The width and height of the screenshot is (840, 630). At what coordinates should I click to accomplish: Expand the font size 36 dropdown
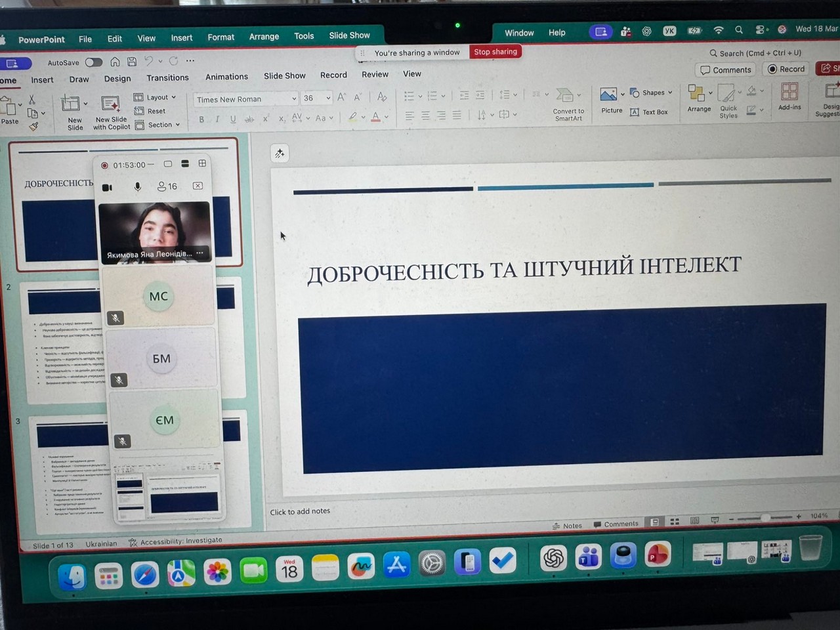click(x=328, y=98)
